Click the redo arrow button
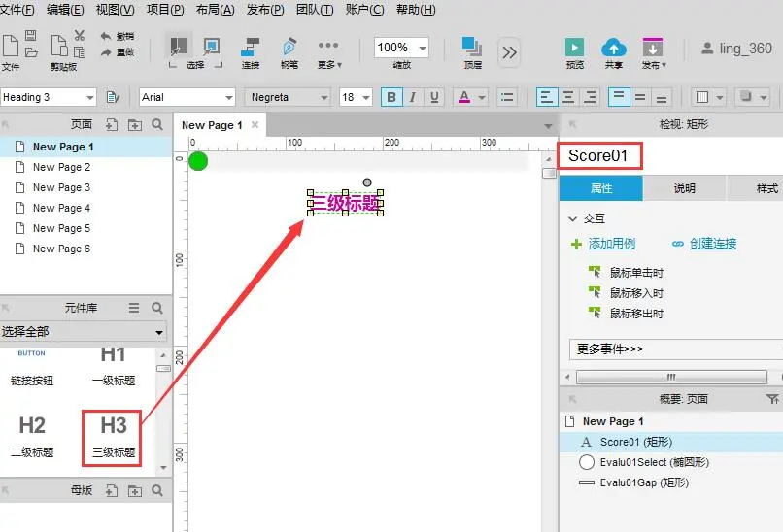The height and width of the screenshot is (532, 783). click(106, 51)
